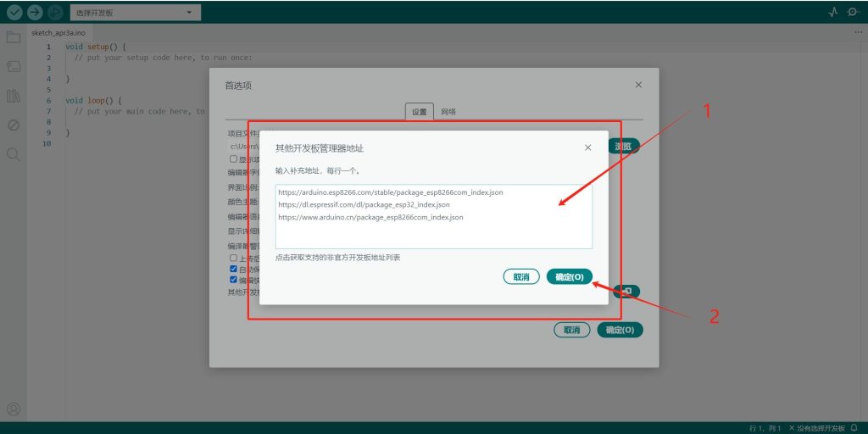Open the Debug panel sidebar icon
The width and height of the screenshot is (868, 434).
click(x=14, y=125)
